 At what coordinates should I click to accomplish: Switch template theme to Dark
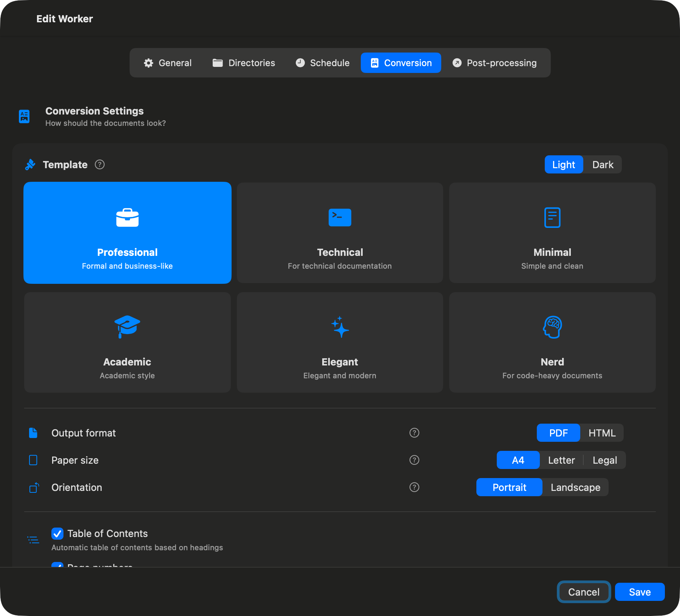[603, 165]
